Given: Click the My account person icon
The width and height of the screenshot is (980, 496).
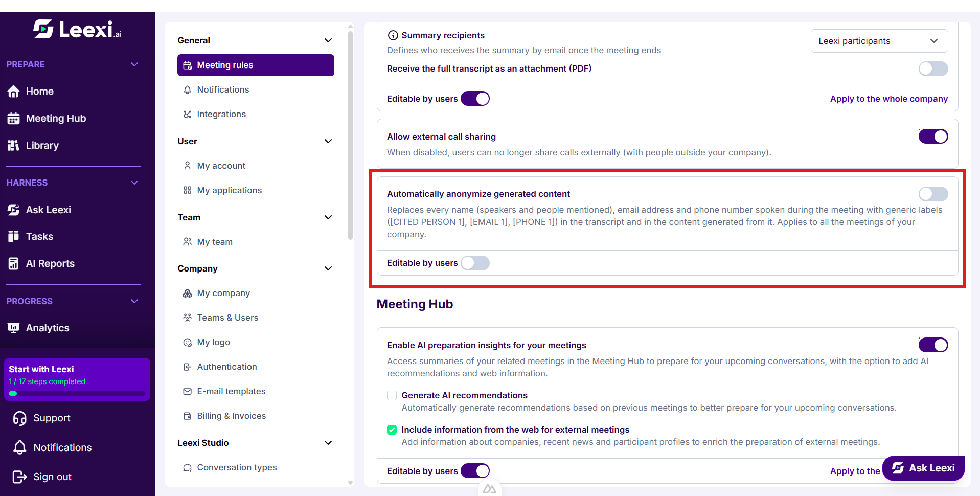Looking at the screenshot, I should (x=188, y=166).
